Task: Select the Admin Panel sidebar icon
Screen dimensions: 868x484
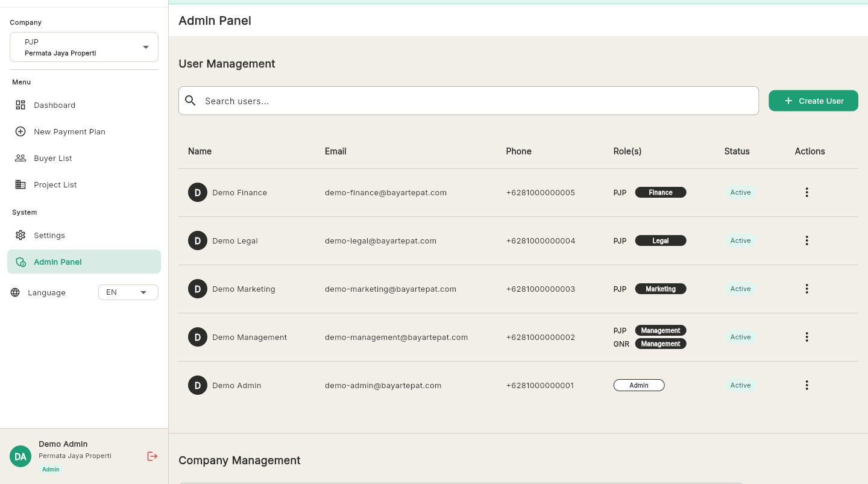Action: 20,262
